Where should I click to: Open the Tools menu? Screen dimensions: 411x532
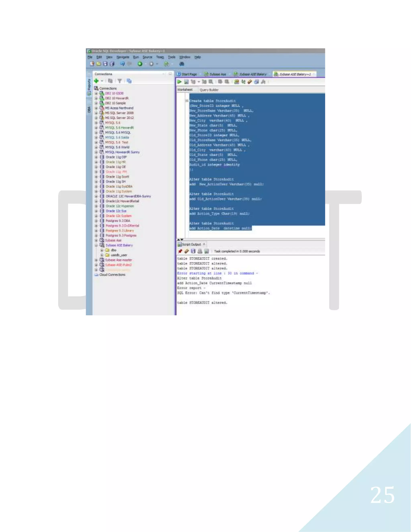[171, 57]
